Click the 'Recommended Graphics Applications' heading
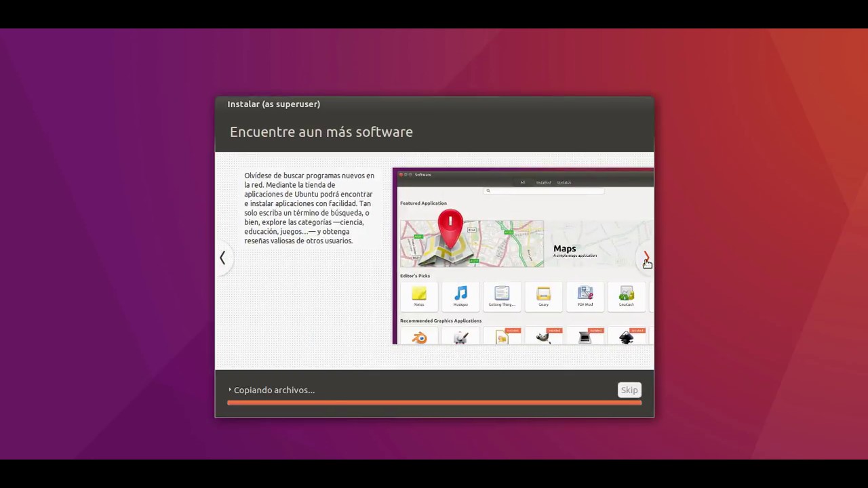 [x=441, y=321]
